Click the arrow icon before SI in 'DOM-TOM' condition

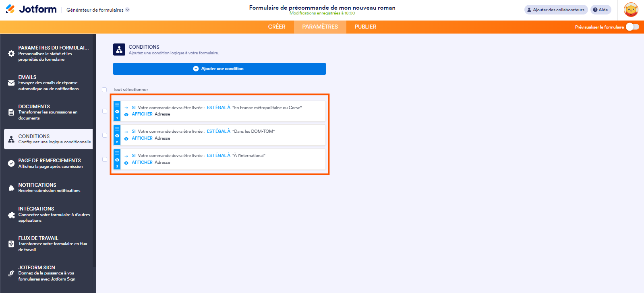126,132
